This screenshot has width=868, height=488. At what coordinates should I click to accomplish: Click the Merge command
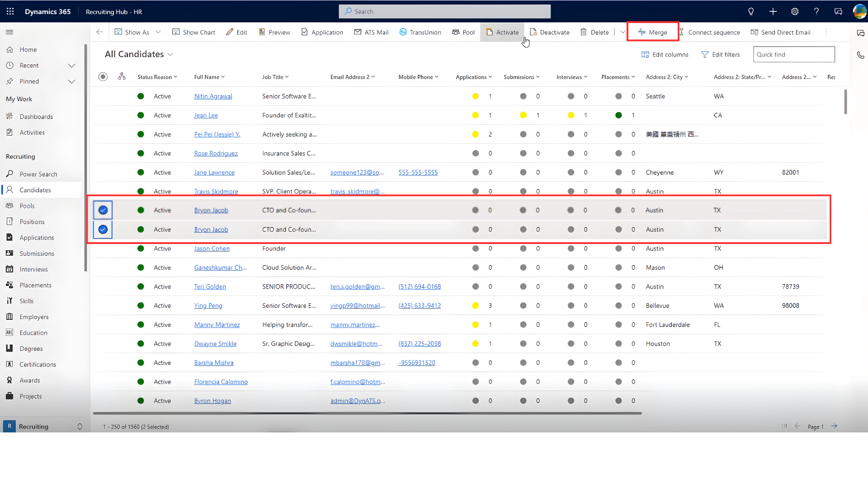[x=653, y=32]
